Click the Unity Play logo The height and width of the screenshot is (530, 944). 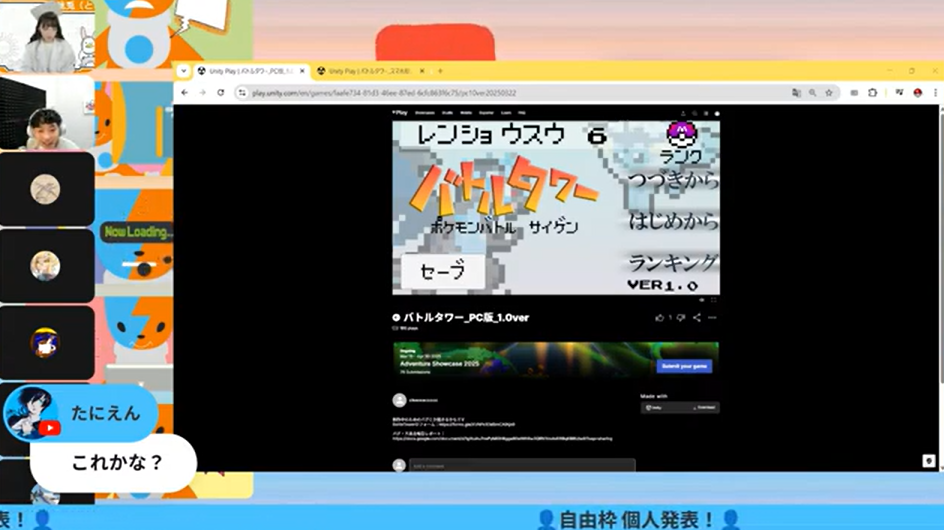[x=400, y=113]
